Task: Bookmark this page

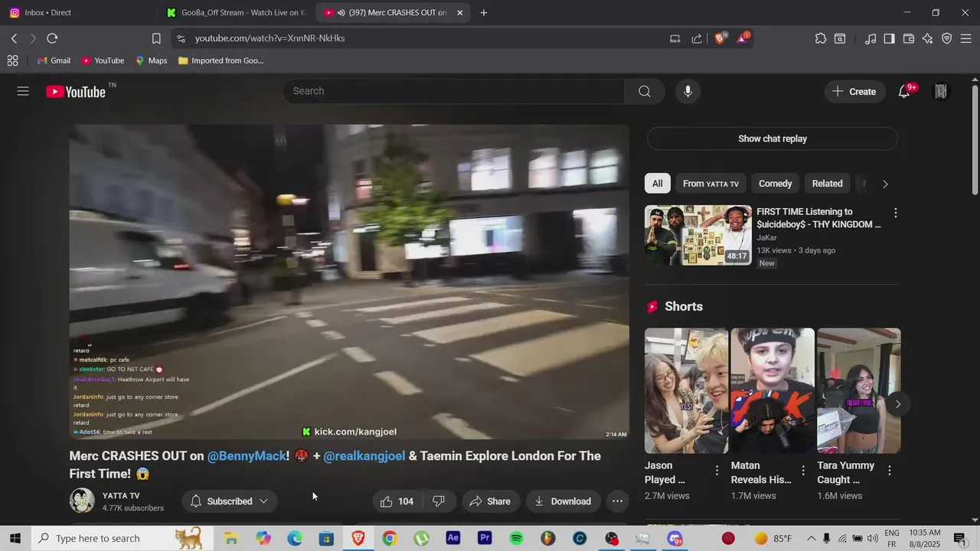Action: pyautogui.click(x=156, y=38)
